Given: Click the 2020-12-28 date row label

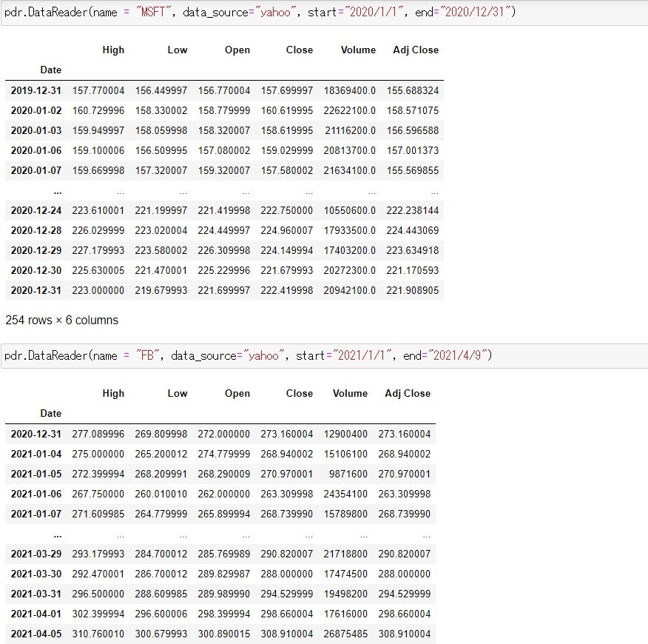Looking at the screenshot, I should [x=36, y=230].
